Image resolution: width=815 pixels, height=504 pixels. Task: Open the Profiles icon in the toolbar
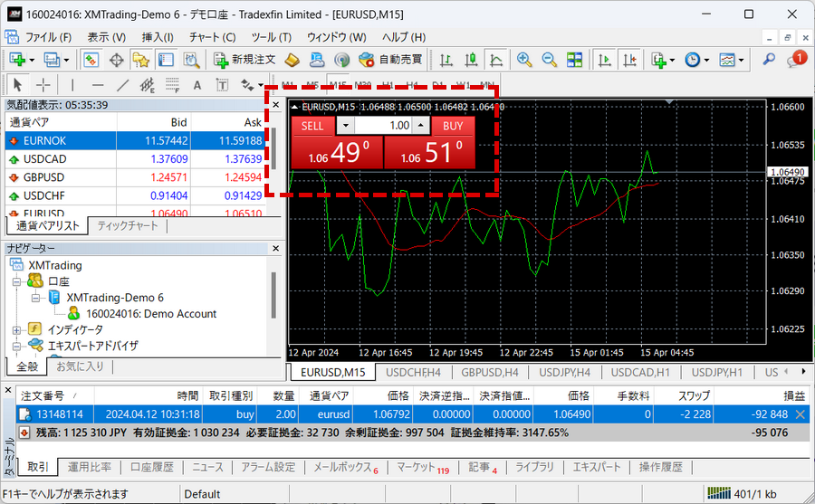tap(52, 60)
